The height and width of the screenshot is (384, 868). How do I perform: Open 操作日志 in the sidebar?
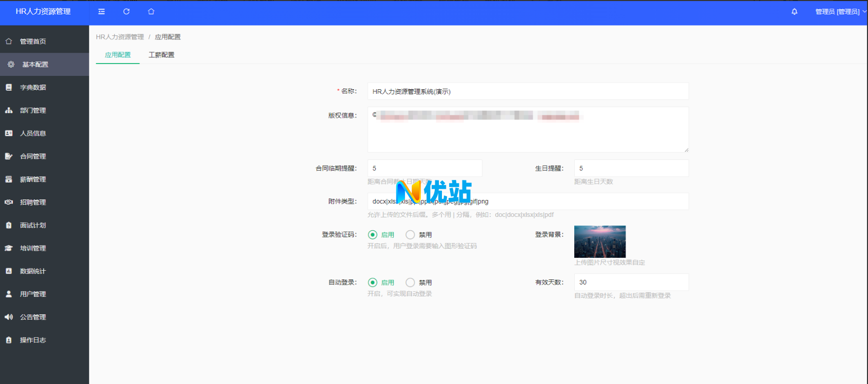33,340
